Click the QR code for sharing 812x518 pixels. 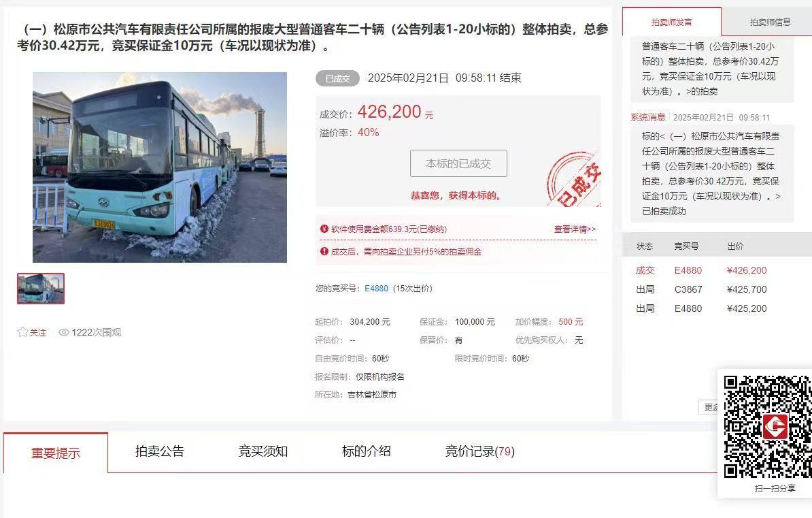768,426
